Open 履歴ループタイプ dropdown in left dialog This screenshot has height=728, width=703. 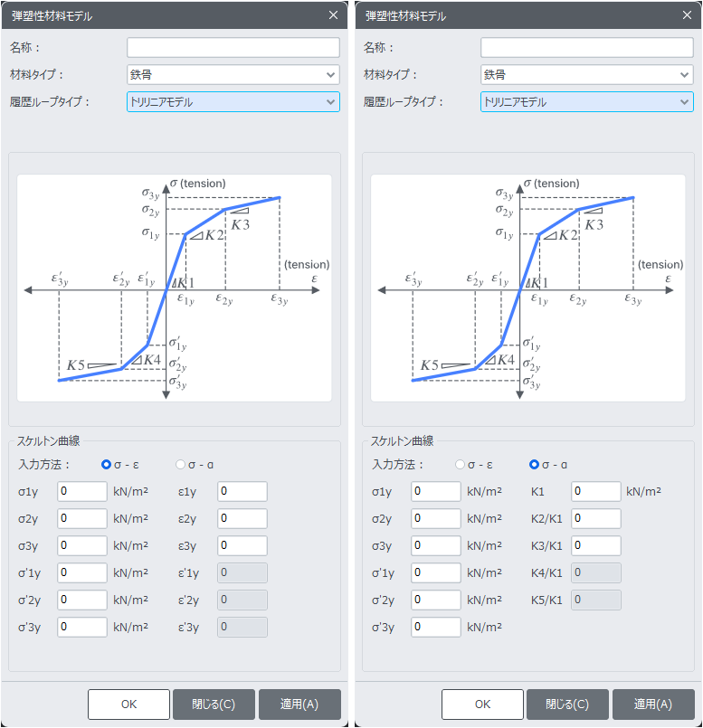coord(233,101)
